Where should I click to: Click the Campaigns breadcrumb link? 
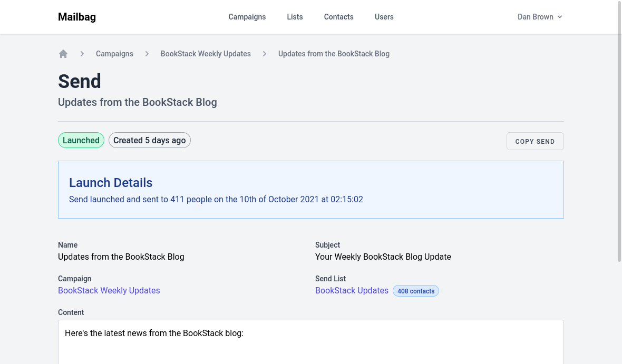[114, 54]
